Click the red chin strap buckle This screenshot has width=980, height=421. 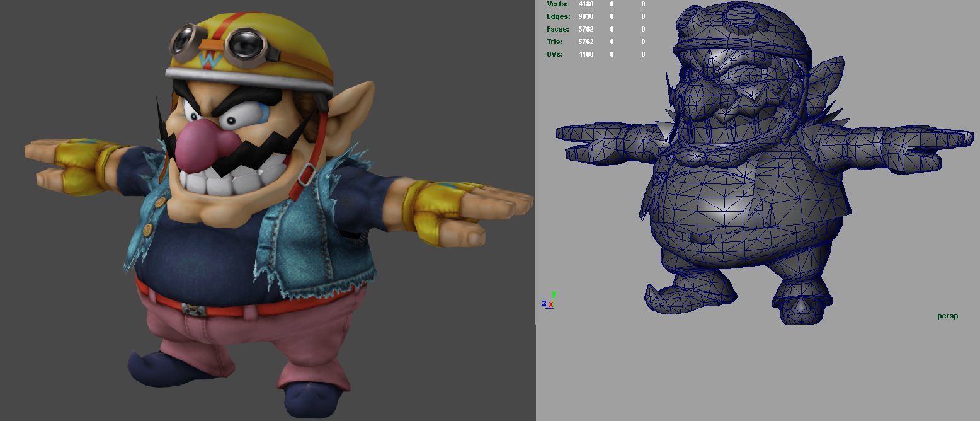[x=305, y=174]
